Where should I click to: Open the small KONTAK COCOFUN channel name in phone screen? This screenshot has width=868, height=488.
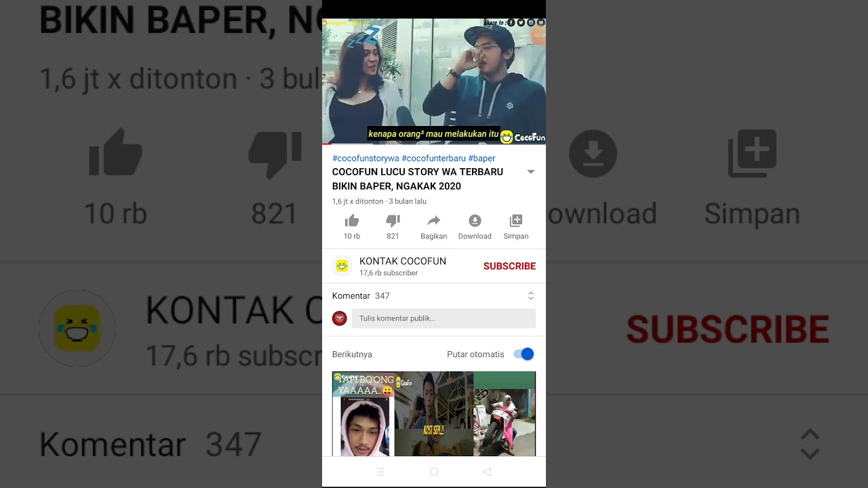(x=403, y=261)
